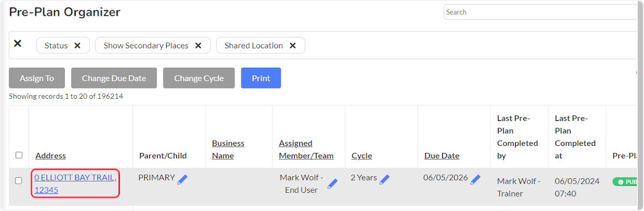Remove the Show Secondary Places filter chip
Screen dimensions: 644x211
198,46
